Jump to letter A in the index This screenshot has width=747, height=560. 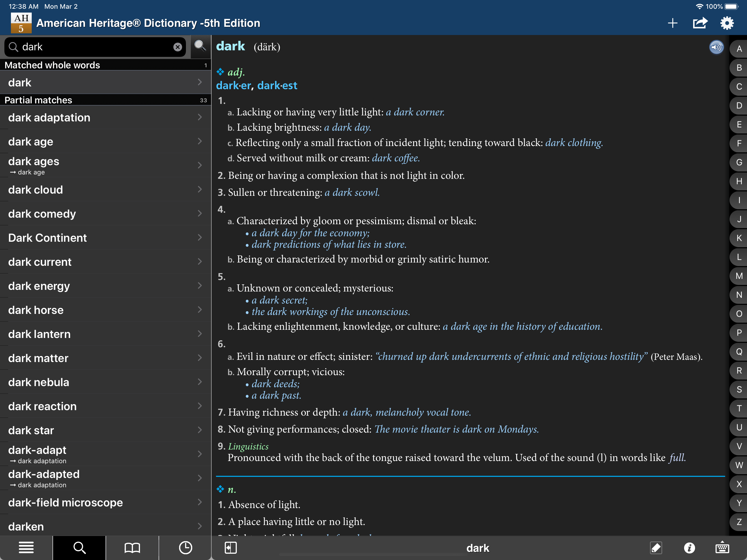739,49
